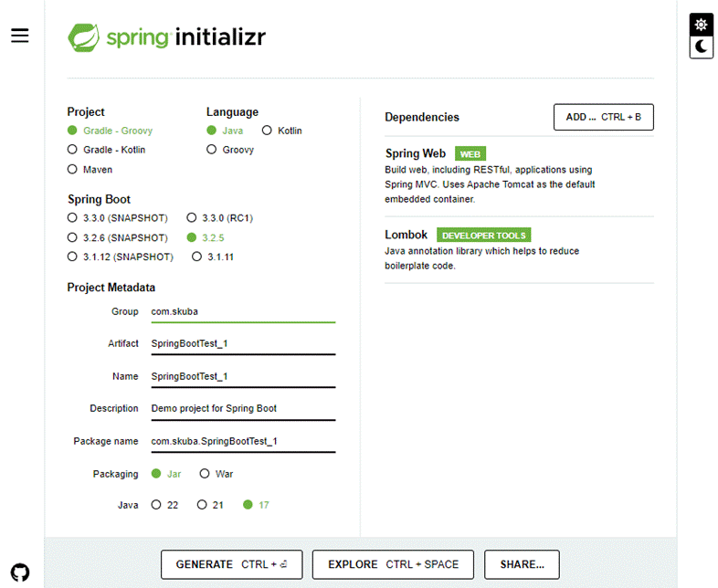Viewport: 718px width, 588px height.
Task: Click the GENERATE project button
Action: pyautogui.click(x=232, y=564)
